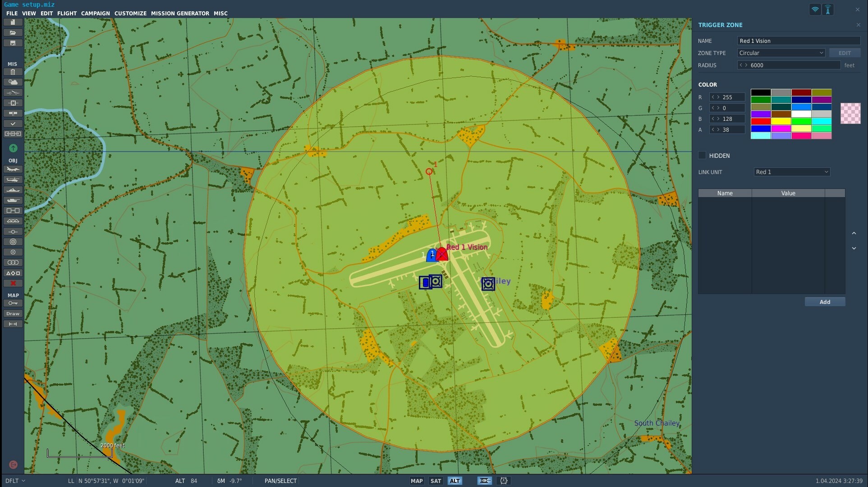Image resolution: width=868 pixels, height=487 pixels.
Task: Open the MISC menu
Action: pyautogui.click(x=220, y=13)
